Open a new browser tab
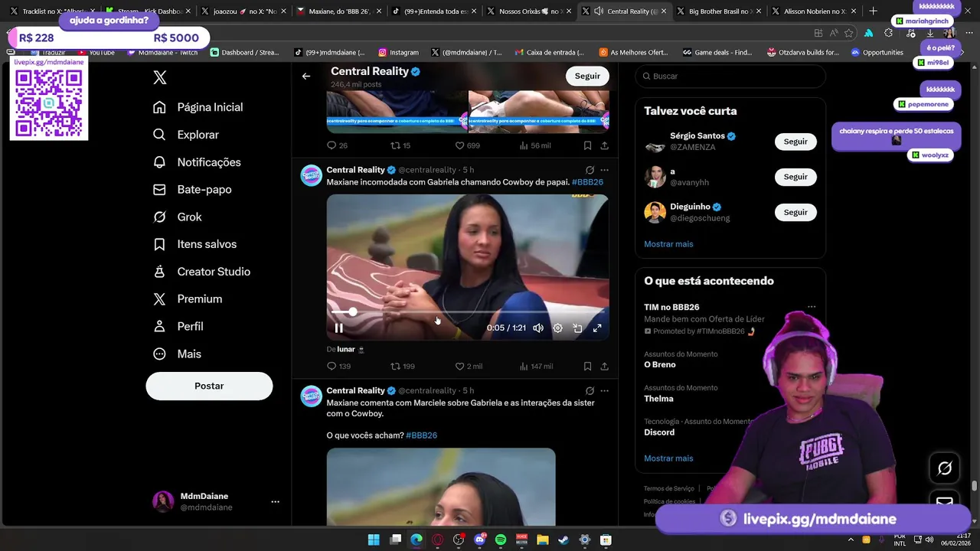This screenshot has width=980, height=551. click(873, 11)
